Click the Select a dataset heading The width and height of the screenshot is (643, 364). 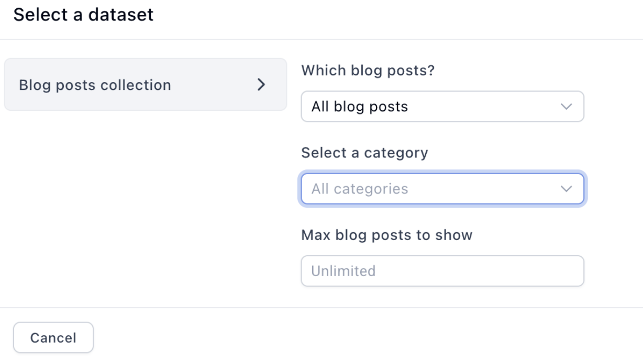[x=84, y=15]
